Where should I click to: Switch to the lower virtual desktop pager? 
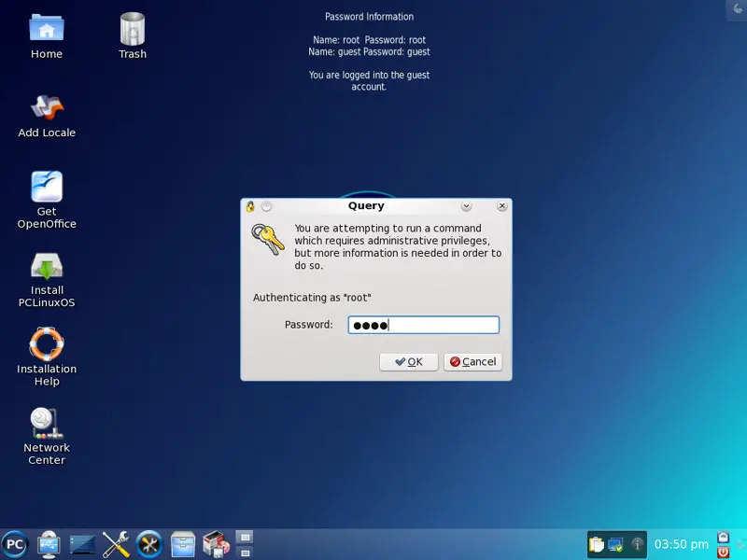245,553
